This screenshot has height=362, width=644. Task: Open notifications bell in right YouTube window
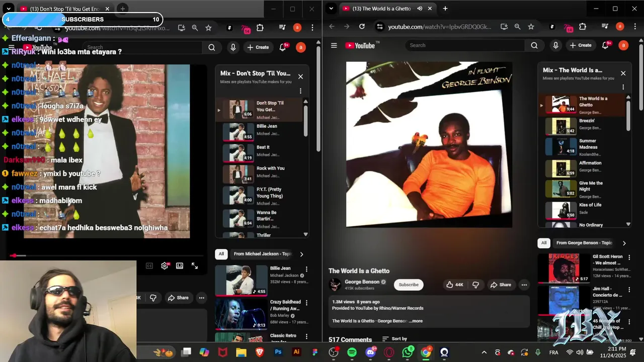606,45
